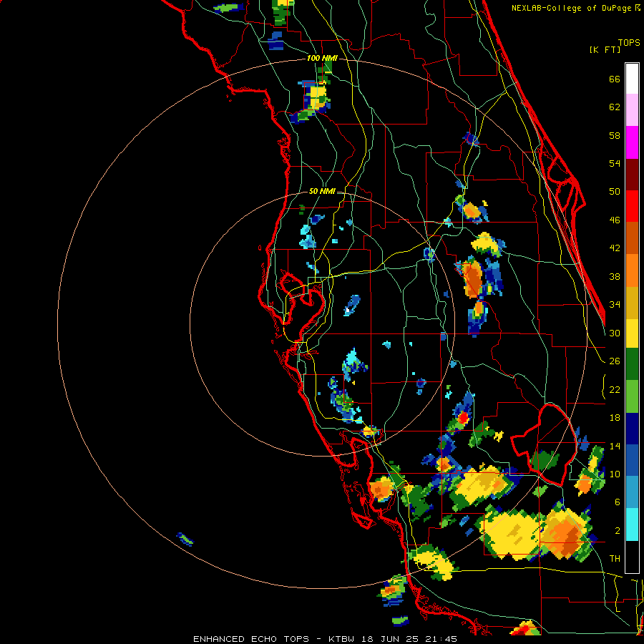The width and height of the screenshot is (644, 644).
Task: Click the gold legend swatch
Action: pos(632,303)
